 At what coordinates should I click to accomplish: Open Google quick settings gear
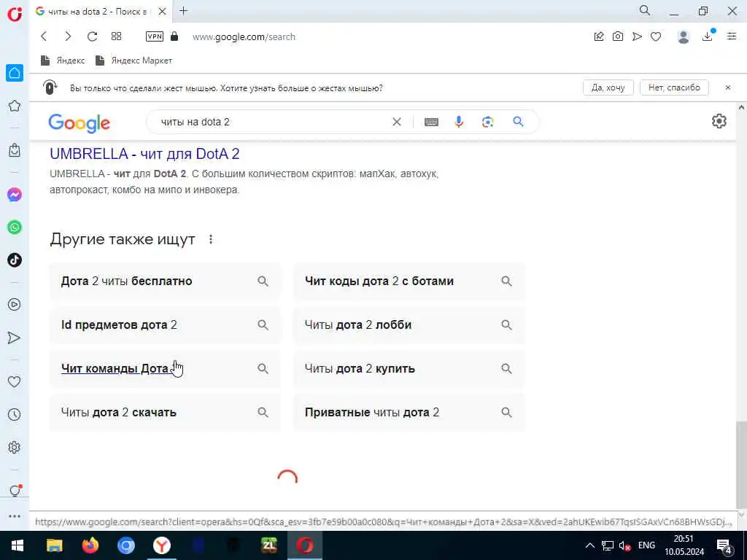click(719, 122)
